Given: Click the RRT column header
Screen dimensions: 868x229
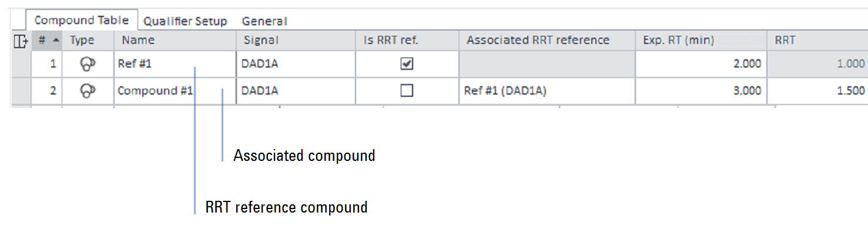Looking at the screenshot, I should 817,41.
